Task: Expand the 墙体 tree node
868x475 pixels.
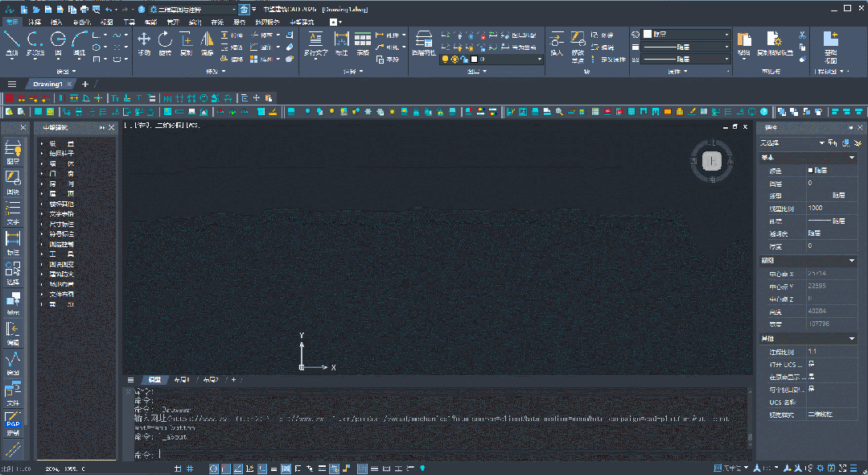Action: [x=42, y=163]
